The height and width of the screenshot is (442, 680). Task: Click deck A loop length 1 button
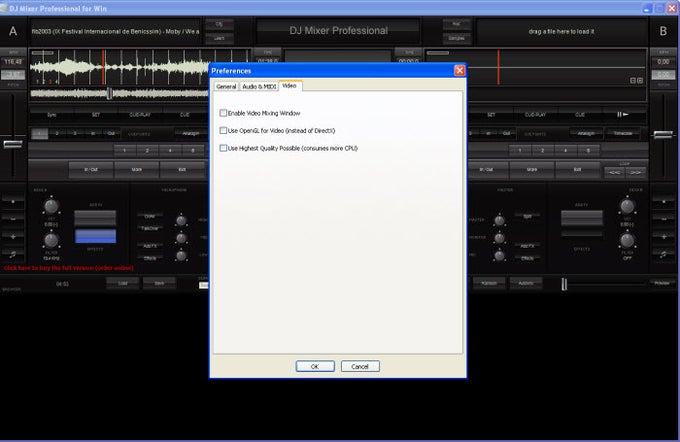click(x=124, y=151)
